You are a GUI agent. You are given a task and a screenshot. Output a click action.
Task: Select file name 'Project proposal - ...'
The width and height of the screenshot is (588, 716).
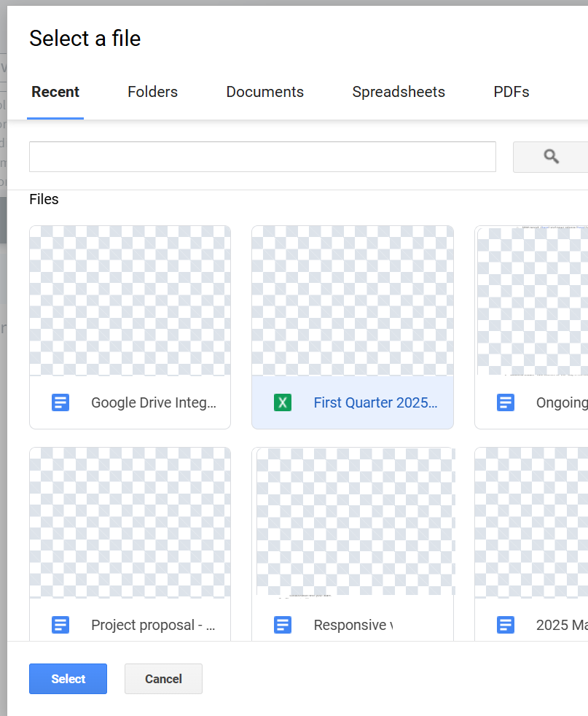point(153,625)
